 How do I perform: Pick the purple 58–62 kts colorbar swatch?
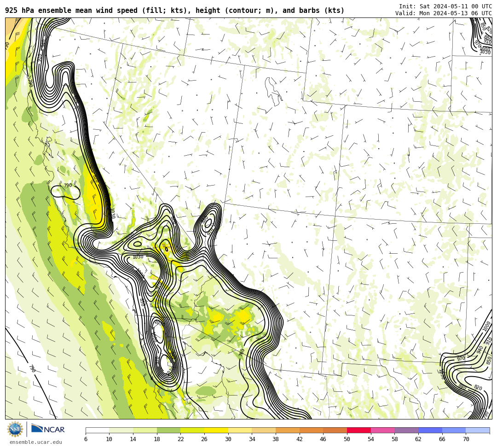(406, 430)
